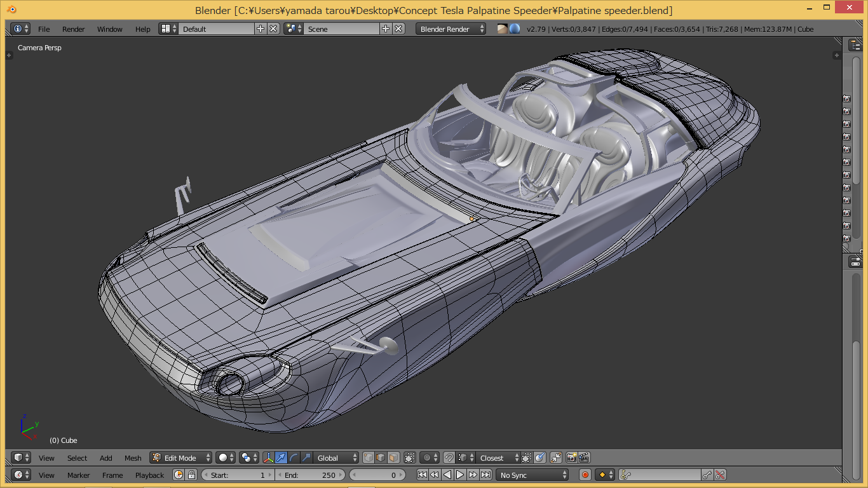
Task: Select vertex selection mode icon
Action: point(369,457)
